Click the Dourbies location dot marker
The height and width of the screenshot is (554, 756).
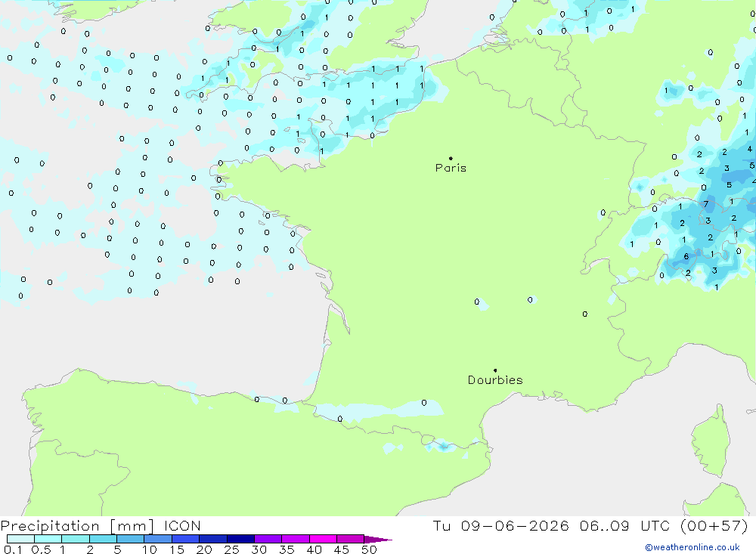(x=495, y=370)
